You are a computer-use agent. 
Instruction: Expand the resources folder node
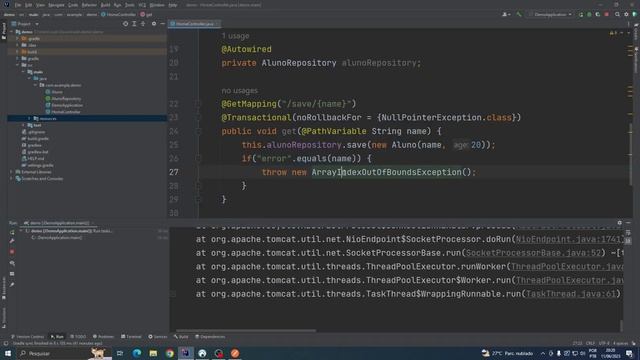pos(29,118)
